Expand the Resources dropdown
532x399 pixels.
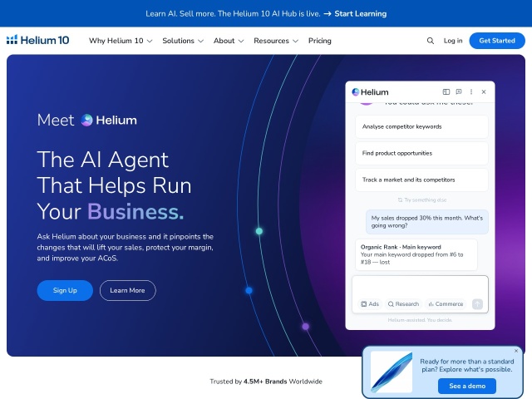tap(276, 41)
